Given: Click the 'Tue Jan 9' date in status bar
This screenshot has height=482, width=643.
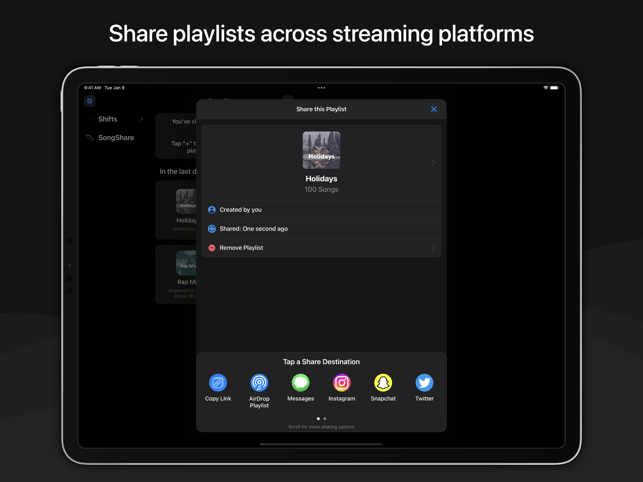Looking at the screenshot, I should coord(114,88).
